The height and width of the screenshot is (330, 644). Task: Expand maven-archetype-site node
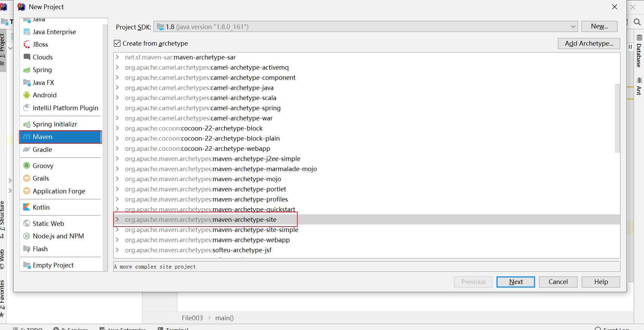[117, 219]
